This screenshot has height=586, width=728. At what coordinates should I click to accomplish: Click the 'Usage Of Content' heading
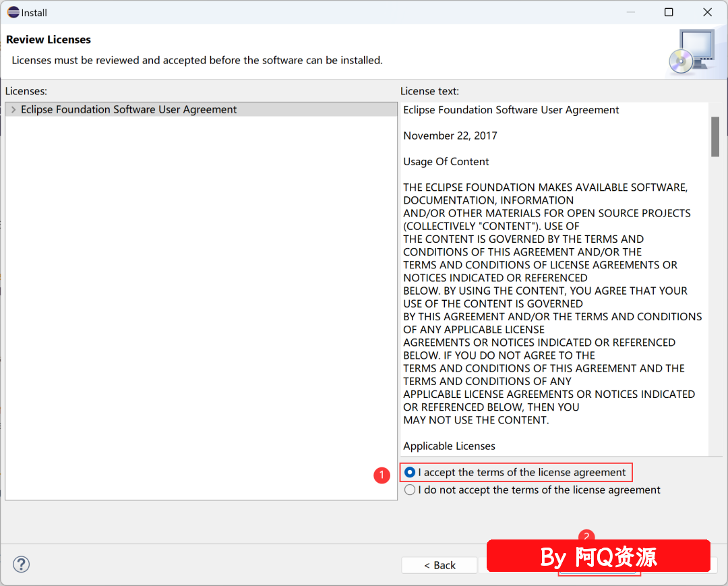point(446,162)
